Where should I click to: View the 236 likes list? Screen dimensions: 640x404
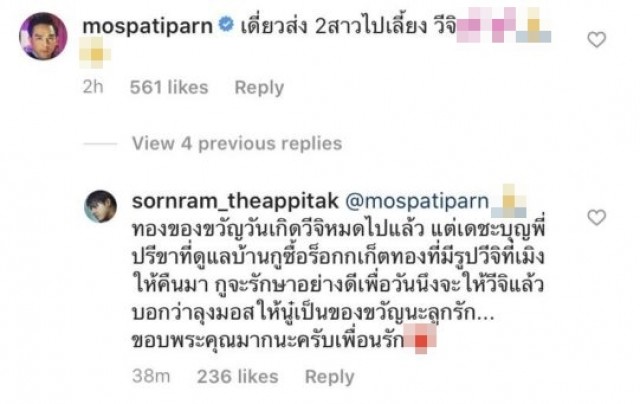tap(238, 376)
